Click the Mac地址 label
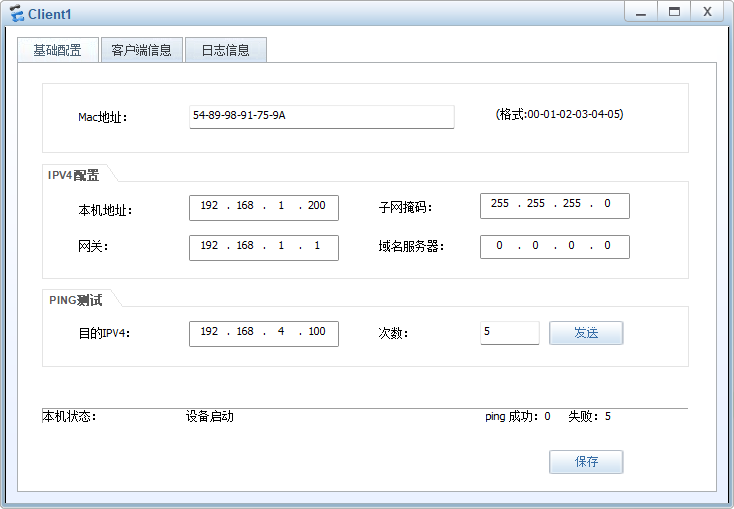734x509 pixels. click(x=103, y=117)
